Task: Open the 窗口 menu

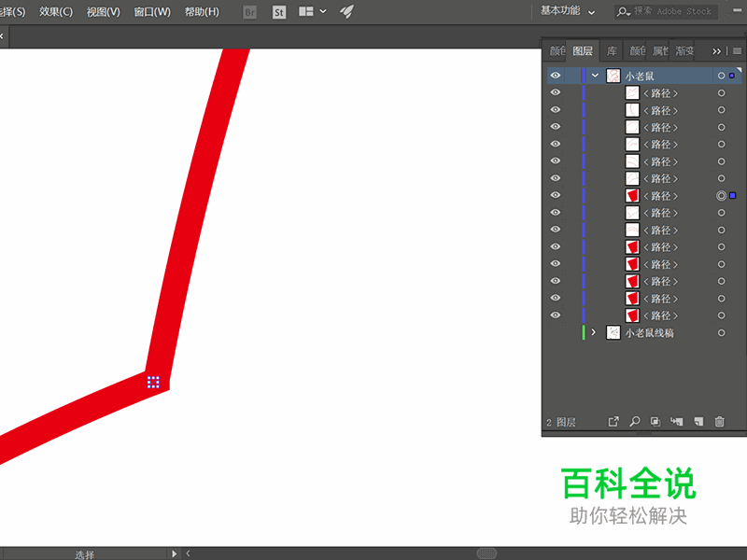Action: pyautogui.click(x=151, y=11)
